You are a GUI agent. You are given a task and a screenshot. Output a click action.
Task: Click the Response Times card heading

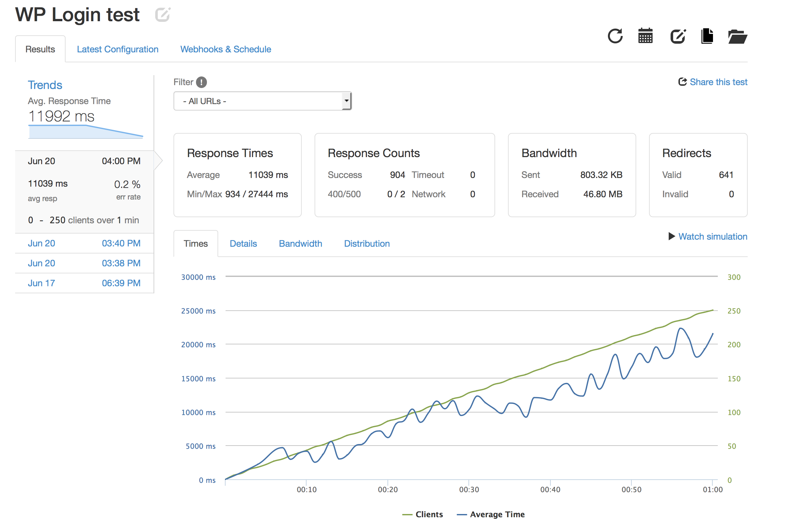(230, 153)
